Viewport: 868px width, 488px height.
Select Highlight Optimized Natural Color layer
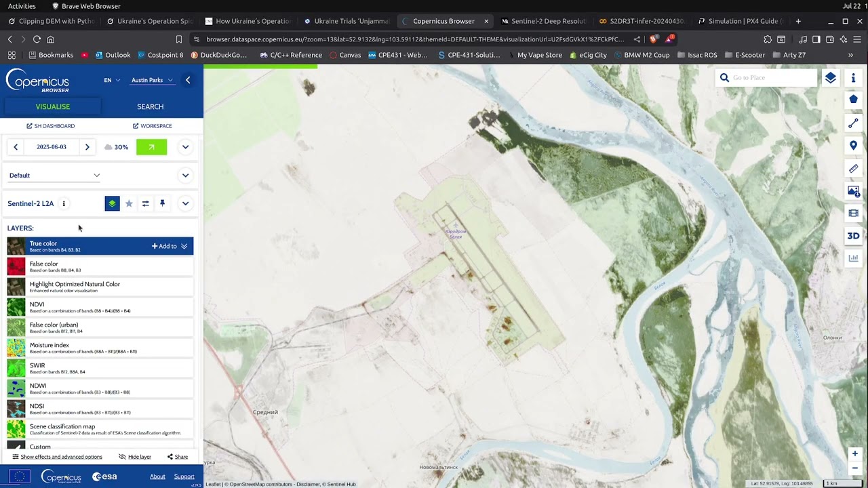(100, 287)
